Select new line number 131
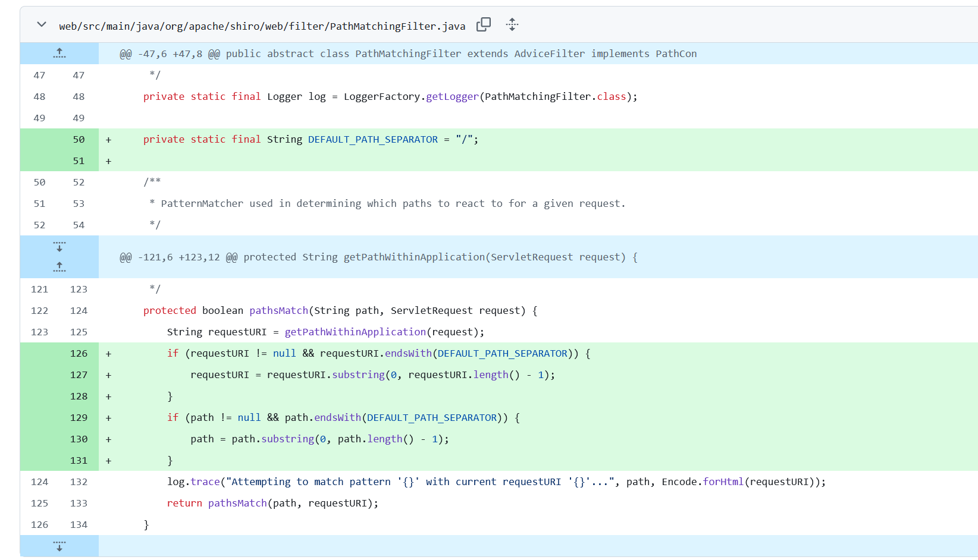 click(79, 460)
